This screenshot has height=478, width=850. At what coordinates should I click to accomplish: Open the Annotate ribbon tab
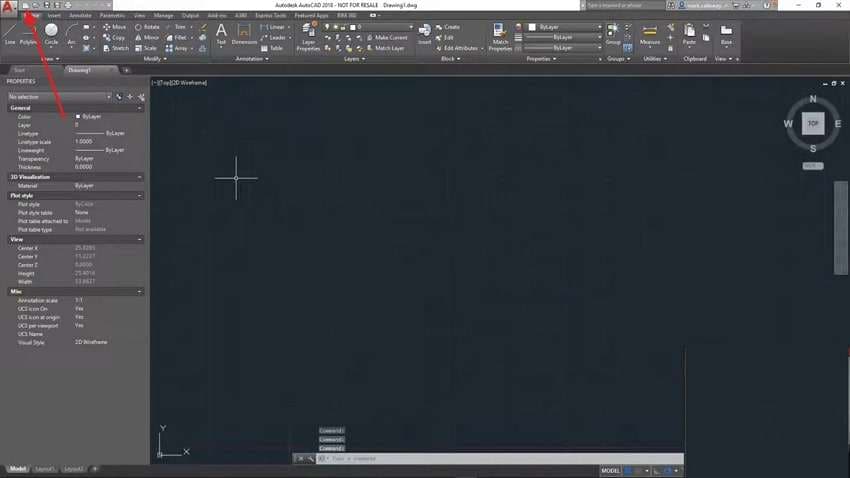coord(80,16)
